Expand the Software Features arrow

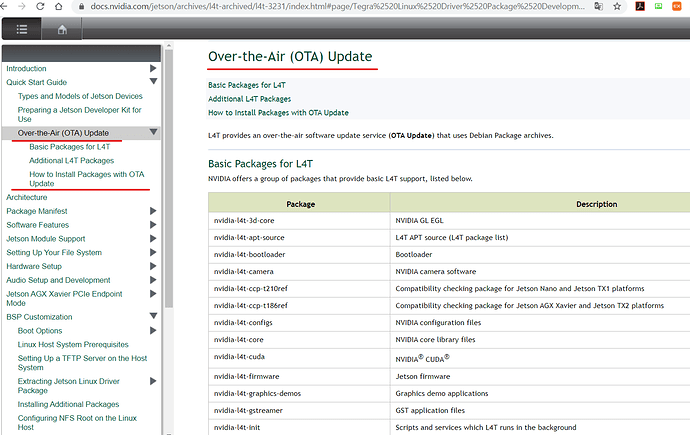point(153,224)
